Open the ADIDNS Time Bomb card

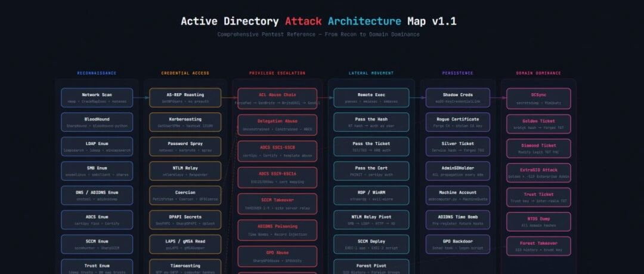458,220
